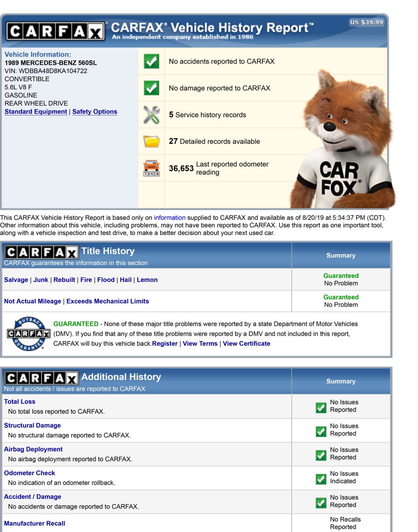This screenshot has width=418, height=532.
Task: Click the Not Actual Mileage link
Action: coord(33,301)
